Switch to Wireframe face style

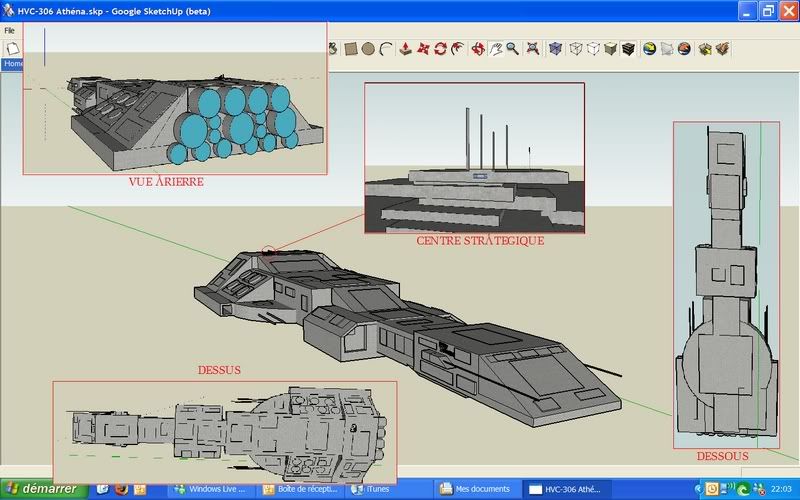point(576,49)
